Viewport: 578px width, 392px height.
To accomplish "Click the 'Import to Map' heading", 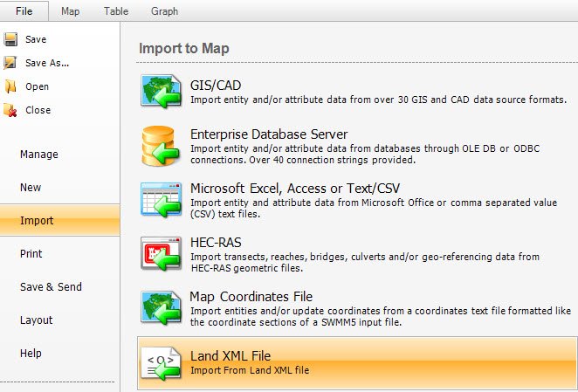I will 184,49.
